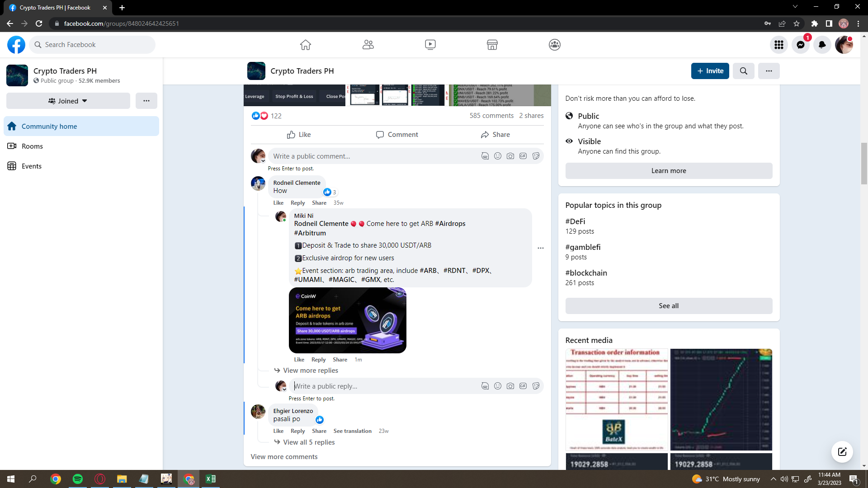Open Events in the left sidebar
This screenshot has width=868, height=488.
pos(32,166)
